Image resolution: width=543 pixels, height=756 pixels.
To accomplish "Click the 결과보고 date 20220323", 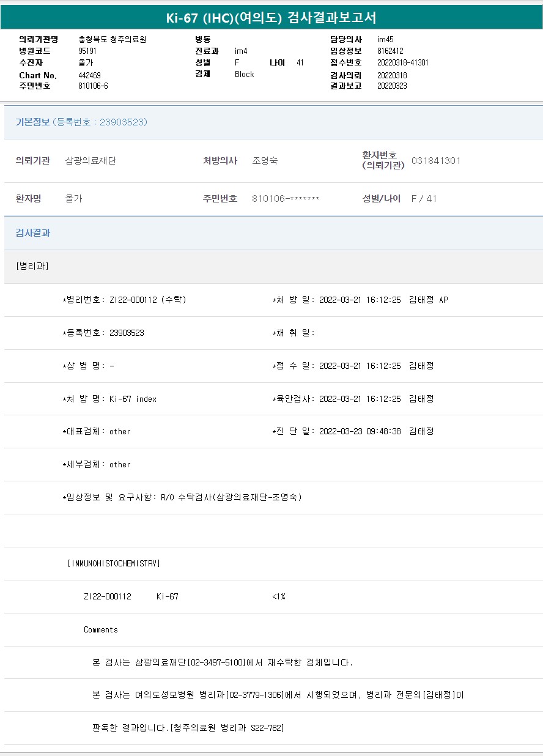I will (x=392, y=86).
